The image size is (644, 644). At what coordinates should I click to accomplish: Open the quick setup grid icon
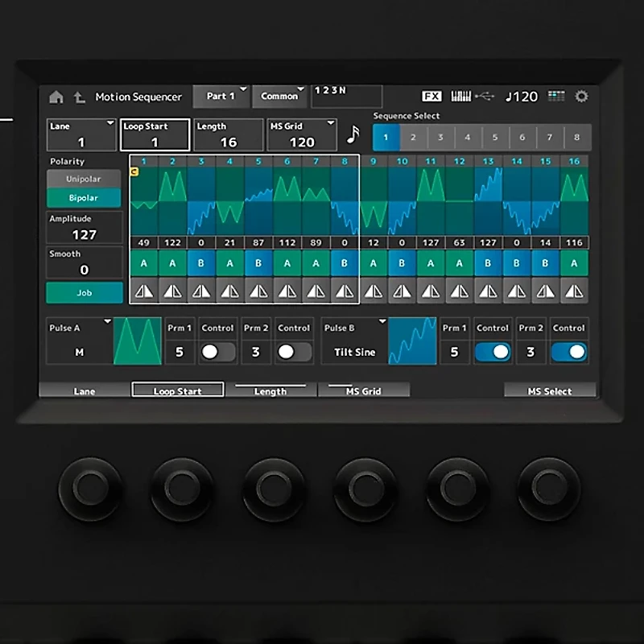tap(555, 95)
